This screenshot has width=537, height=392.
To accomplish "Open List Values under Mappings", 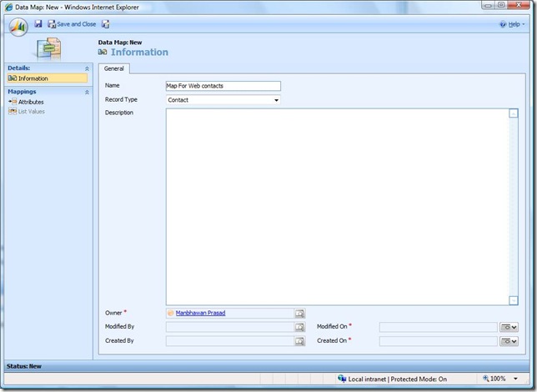I will pos(31,111).
